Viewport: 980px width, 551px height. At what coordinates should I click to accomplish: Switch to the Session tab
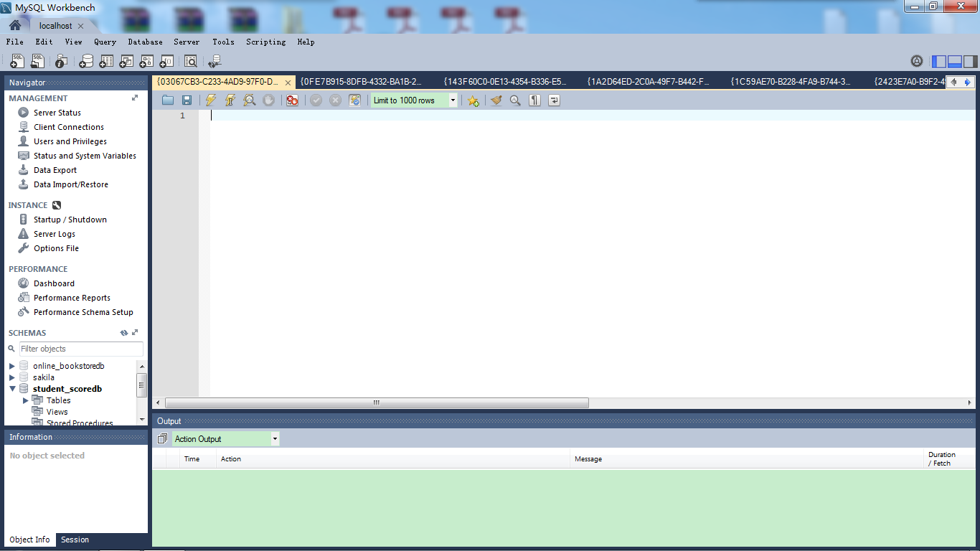pyautogui.click(x=75, y=540)
